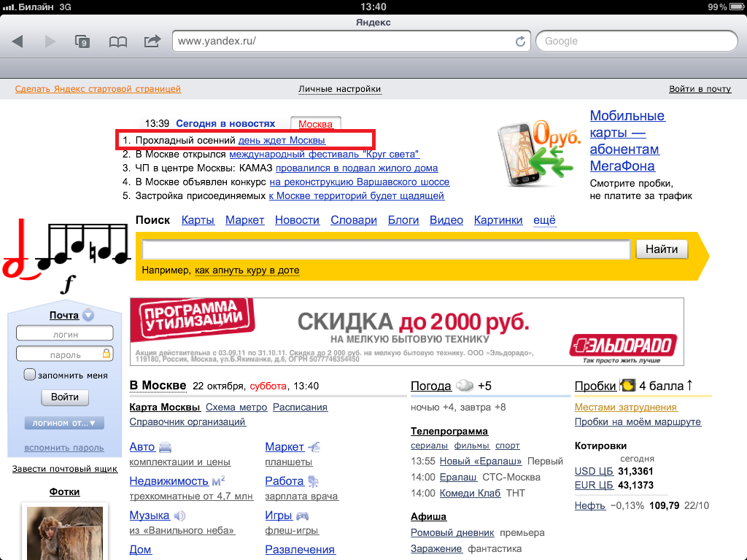
Task: Open the Safari tabs switcher icon
Action: click(x=83, y=42)
